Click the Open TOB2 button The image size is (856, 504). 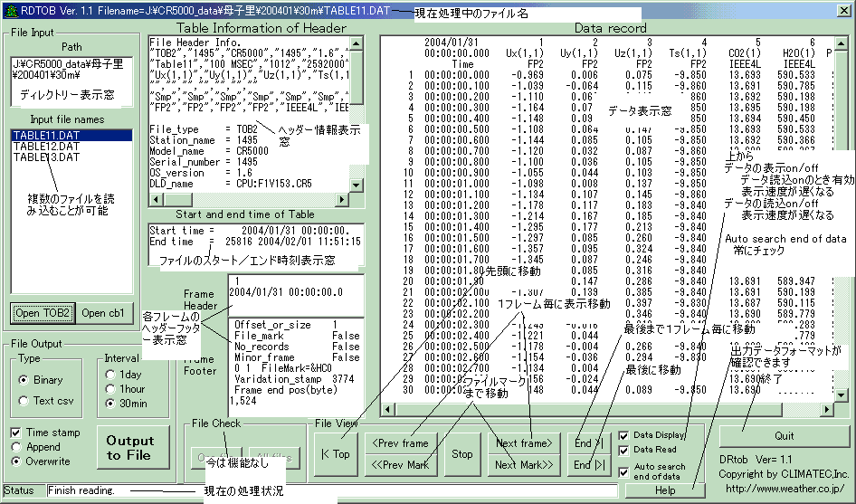[43, 313]
